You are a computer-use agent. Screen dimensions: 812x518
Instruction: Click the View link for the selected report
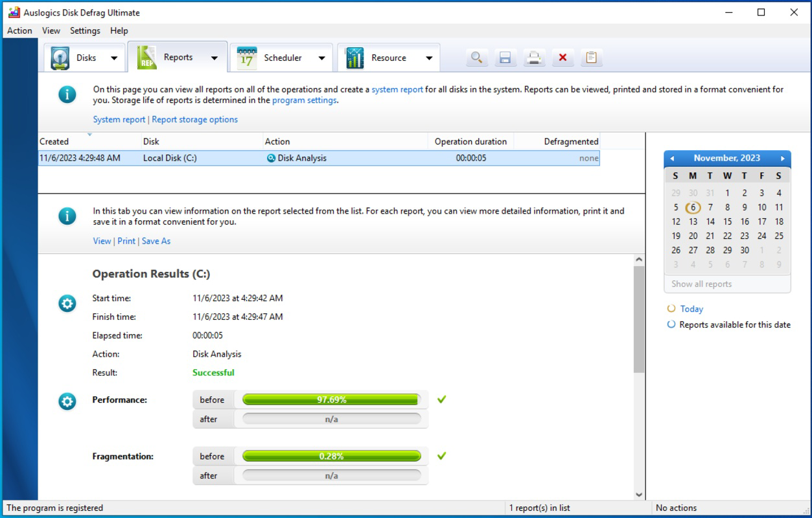[102, 241]
